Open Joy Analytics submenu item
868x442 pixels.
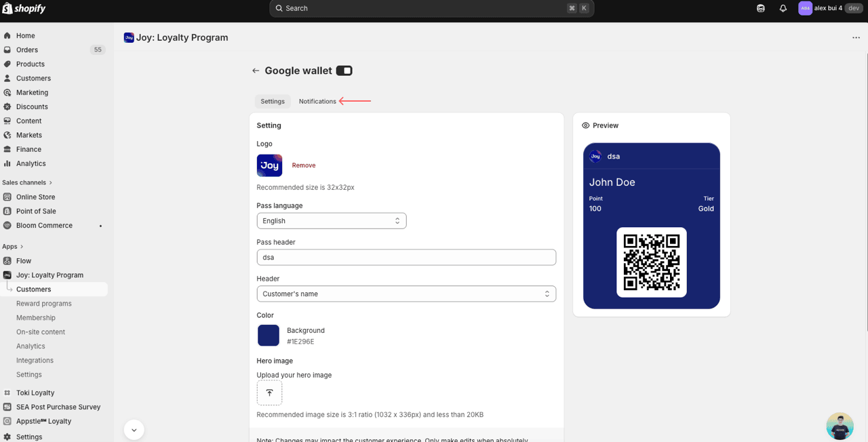[31, 346]
